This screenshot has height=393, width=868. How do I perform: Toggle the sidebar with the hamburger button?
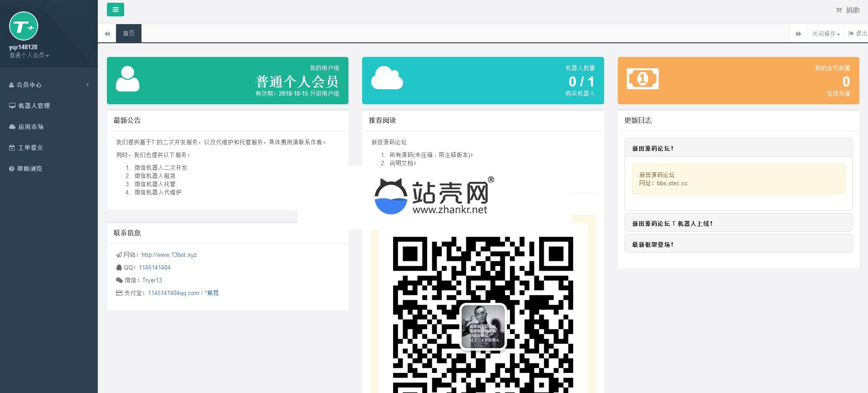click(115, 10)
